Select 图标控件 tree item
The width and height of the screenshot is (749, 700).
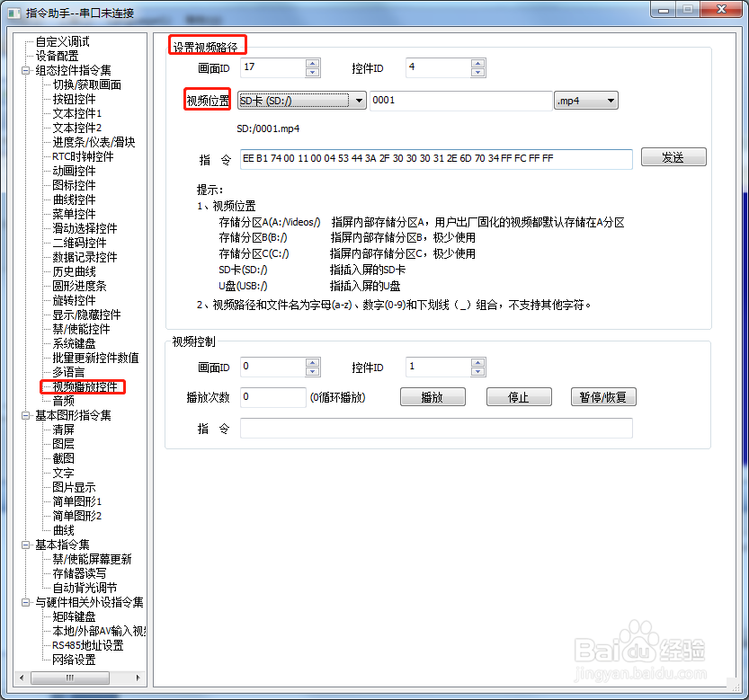pyautogui.click(x=74, y=185)
